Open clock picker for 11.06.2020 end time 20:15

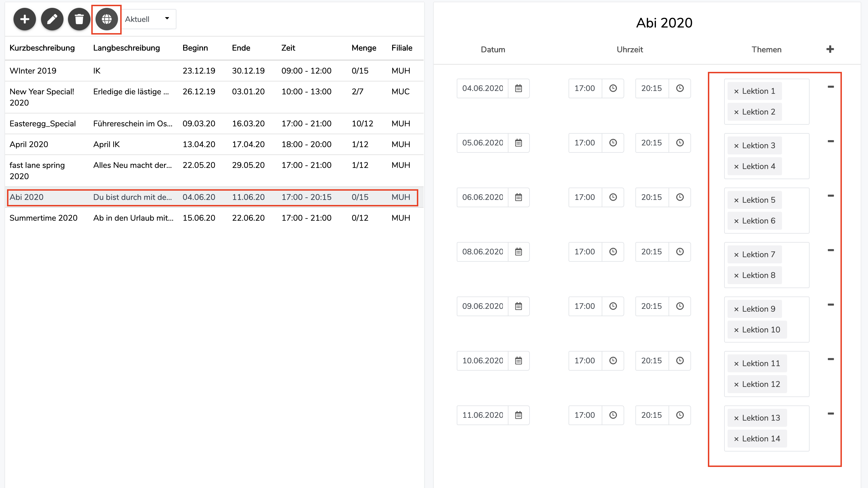coord(680,415)
